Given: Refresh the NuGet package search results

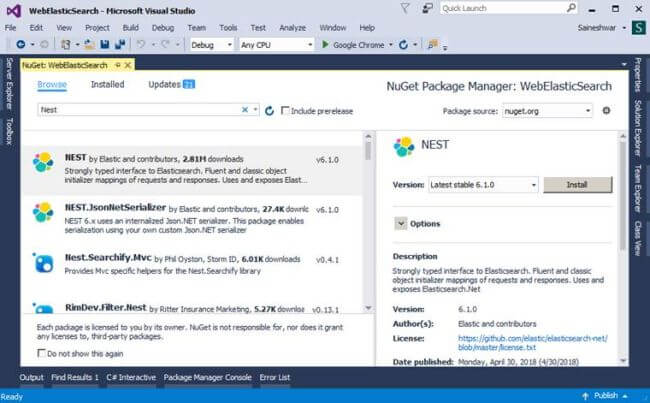Looking at the screenshot, I should [269, 111].
